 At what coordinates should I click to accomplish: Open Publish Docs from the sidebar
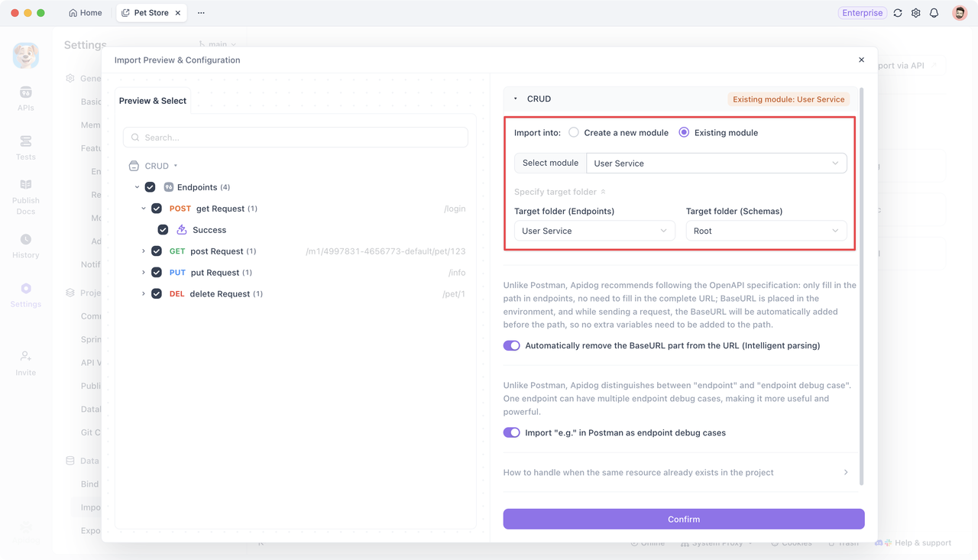[25, 193]
